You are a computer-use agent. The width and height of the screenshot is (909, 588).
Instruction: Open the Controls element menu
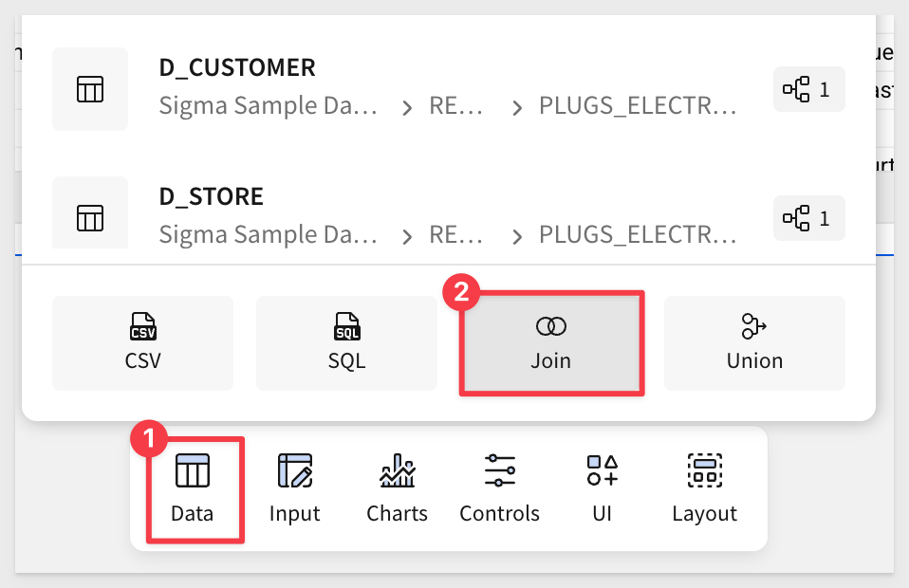tap(499, 488)
